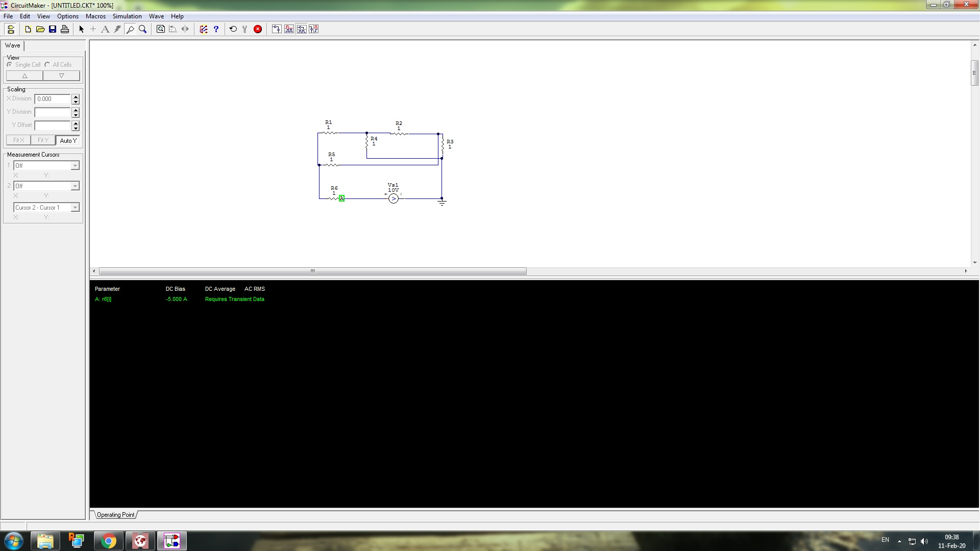Toggle the Auto Y button
980x551 pixels.
pos(68,140)
